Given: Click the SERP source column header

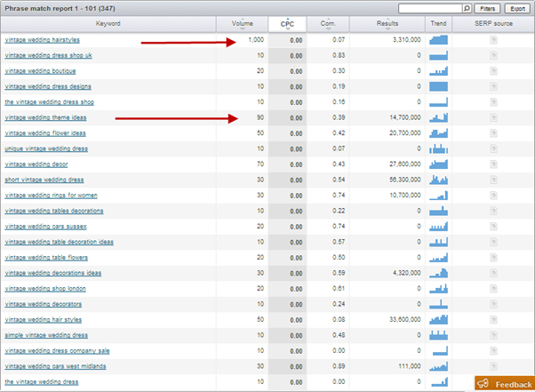Looking at the screenshot, I should point(493,24).
